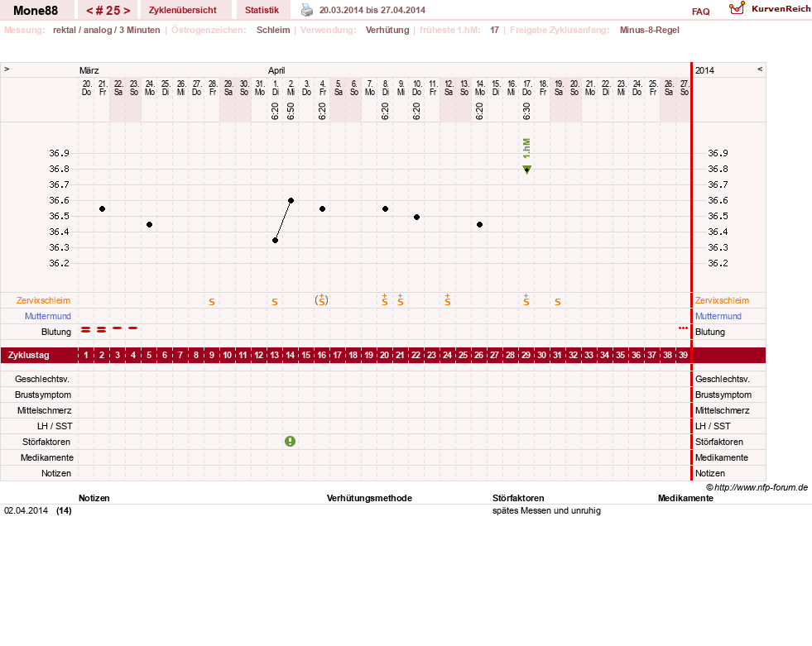Image resolution: width=812 pixels, height=646 pixels.
Task: Click the printer icon next to date range
Action: pos(307,11)
